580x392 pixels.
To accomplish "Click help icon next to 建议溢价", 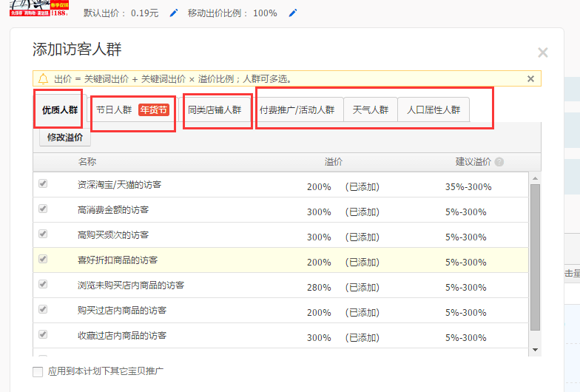I will (499, 162).
